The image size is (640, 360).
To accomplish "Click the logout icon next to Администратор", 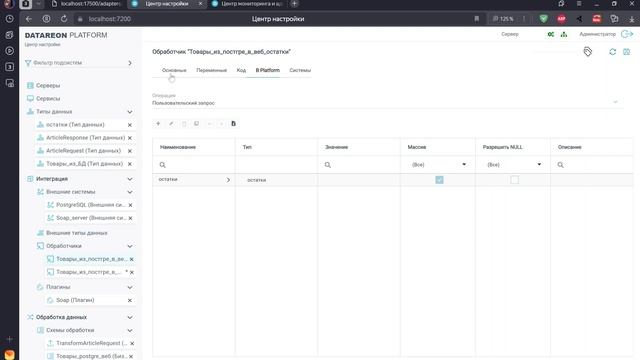I will [627, 34].
